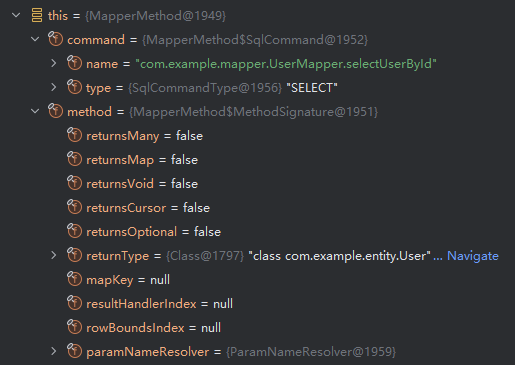Select the {Class@1797} value
The image size is (515, 365).
(205, 256)
